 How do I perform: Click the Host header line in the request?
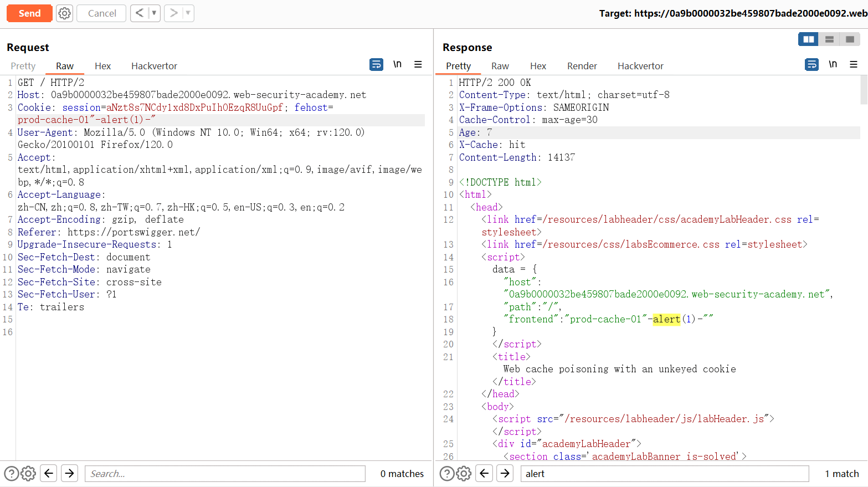coord(192,95)
